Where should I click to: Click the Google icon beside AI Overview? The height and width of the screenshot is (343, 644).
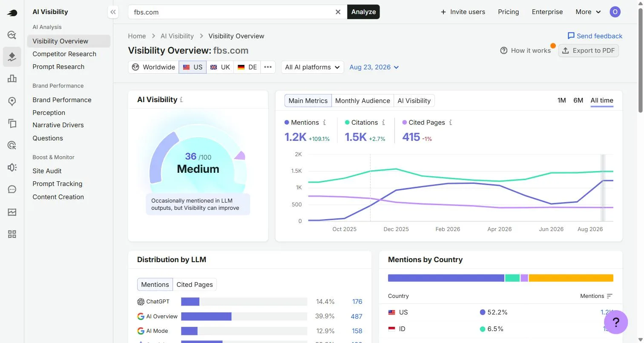(x=141, y=317)
